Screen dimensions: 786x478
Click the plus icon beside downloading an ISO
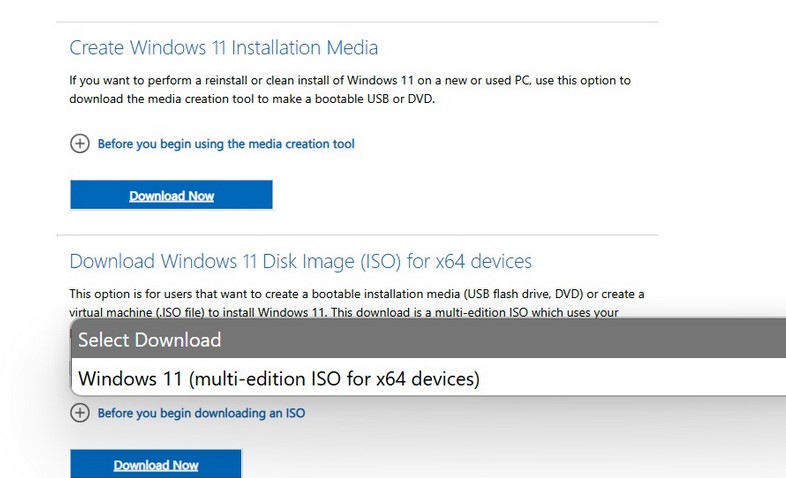(80, 413)
